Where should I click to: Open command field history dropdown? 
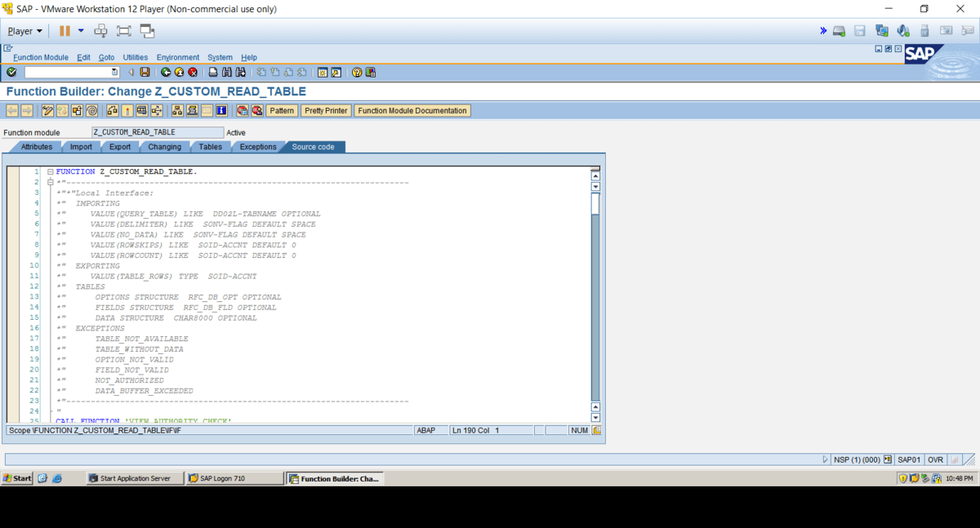pos(114,73)
